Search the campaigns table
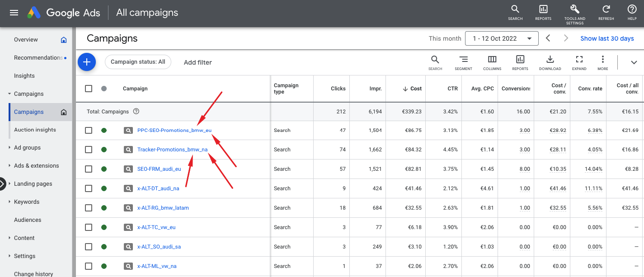This screenshot has width=644, height=277. click(435, 63)
